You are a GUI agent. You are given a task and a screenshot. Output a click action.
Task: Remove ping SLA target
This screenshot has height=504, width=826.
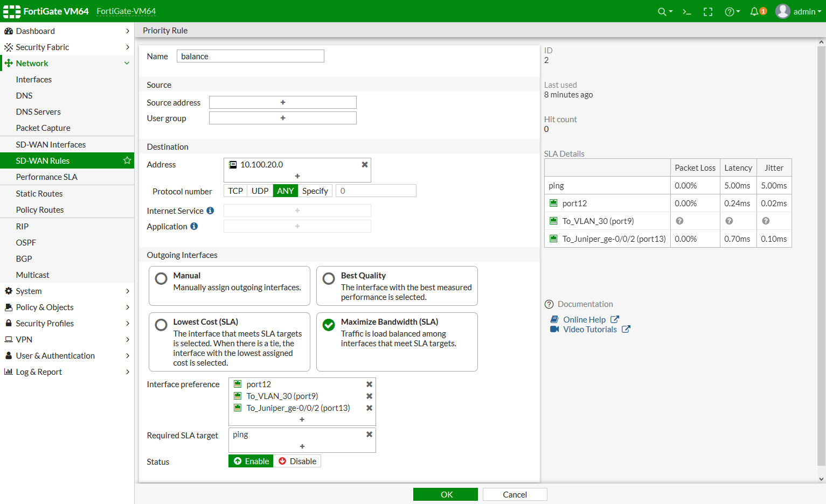click(x=370, y=435)
